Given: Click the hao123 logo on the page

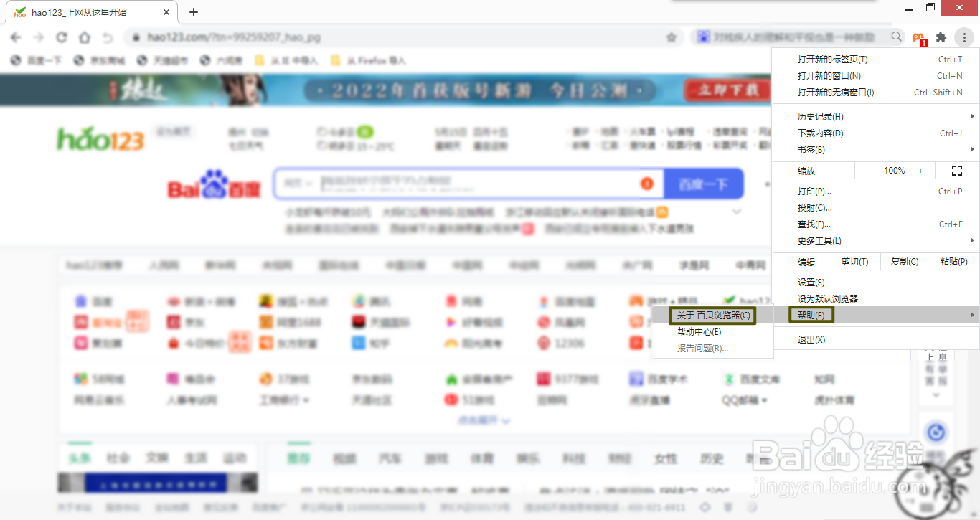Looking at the screenshot, I should pos(100,138).
